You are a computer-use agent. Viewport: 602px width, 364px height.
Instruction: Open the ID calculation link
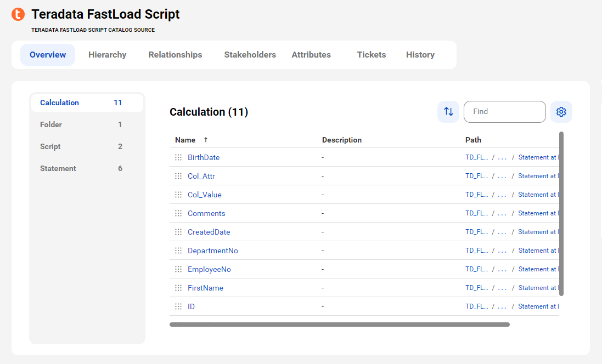point(191,306)
